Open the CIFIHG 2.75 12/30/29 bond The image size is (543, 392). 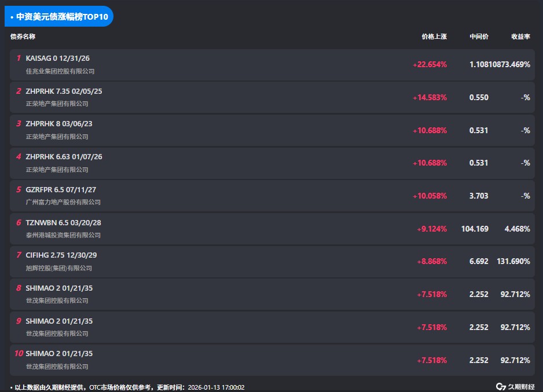pos(61,255)
